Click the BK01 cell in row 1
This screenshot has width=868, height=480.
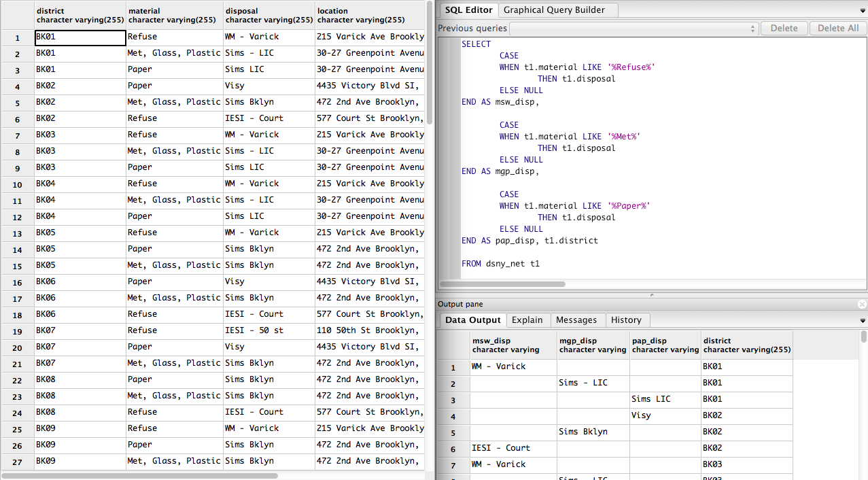pos(80,37)
